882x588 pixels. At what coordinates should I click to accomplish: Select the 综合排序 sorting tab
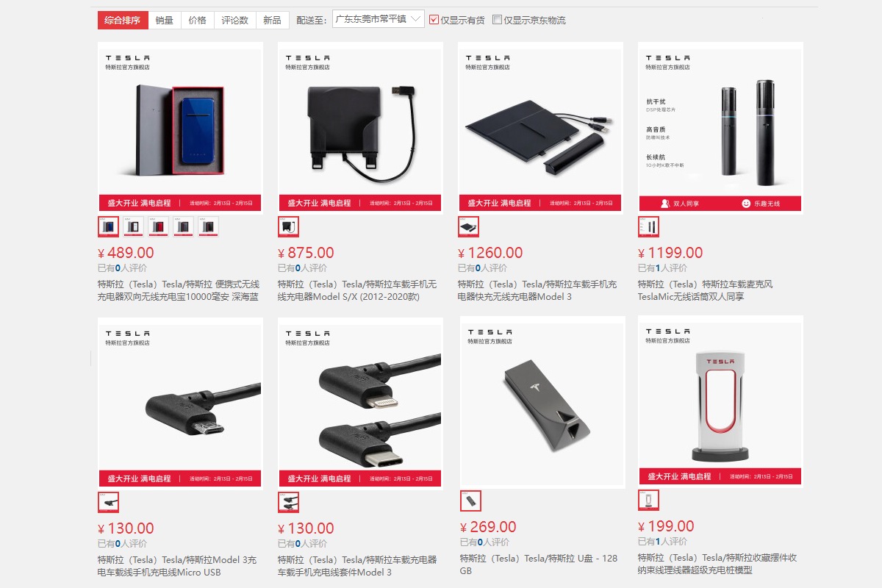pyautogui.click(x=123, y=20)
